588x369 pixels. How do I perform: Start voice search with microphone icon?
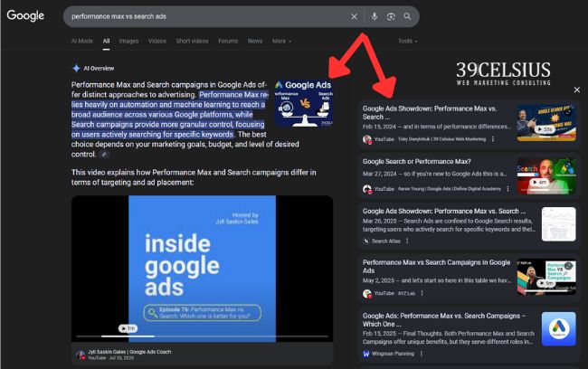click(375, 16)
